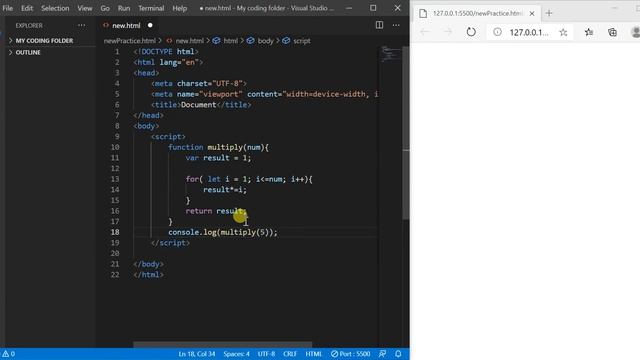Image resolution: width=640 pixels, height=360 pixels.
Task: Open the Go menu
Action: tap(105, 8)
